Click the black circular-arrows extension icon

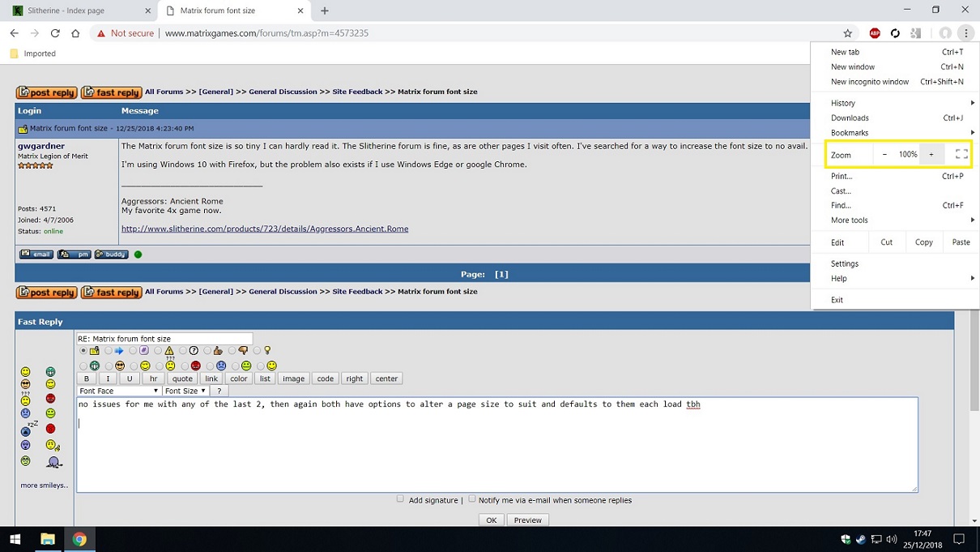tap(895, 33)
